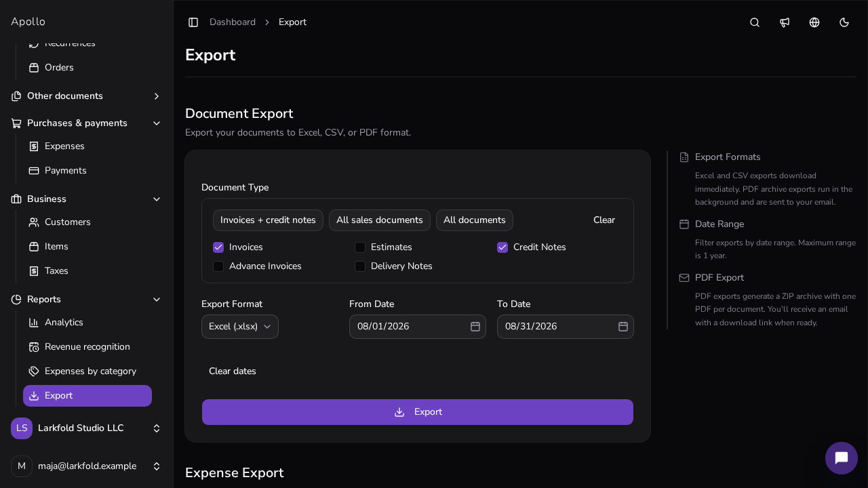The image size is (868, 488).
Task: Toggle the sidebar panel icon
Action: [x=193, y=22]
